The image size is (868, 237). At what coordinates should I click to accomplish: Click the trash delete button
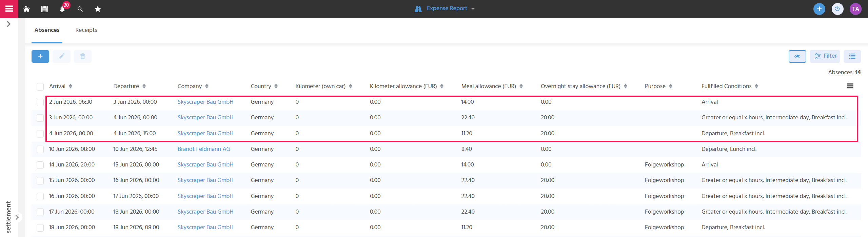82,56
